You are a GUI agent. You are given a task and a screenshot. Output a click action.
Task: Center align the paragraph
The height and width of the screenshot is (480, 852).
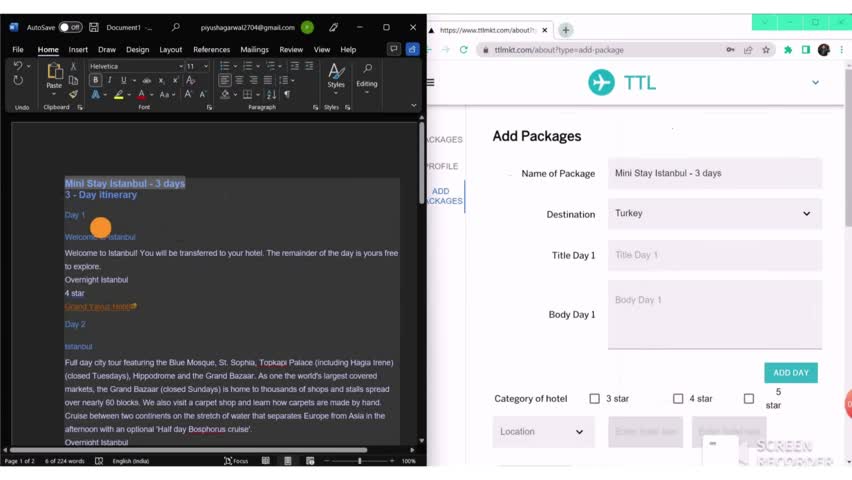(x=239, y=80)
